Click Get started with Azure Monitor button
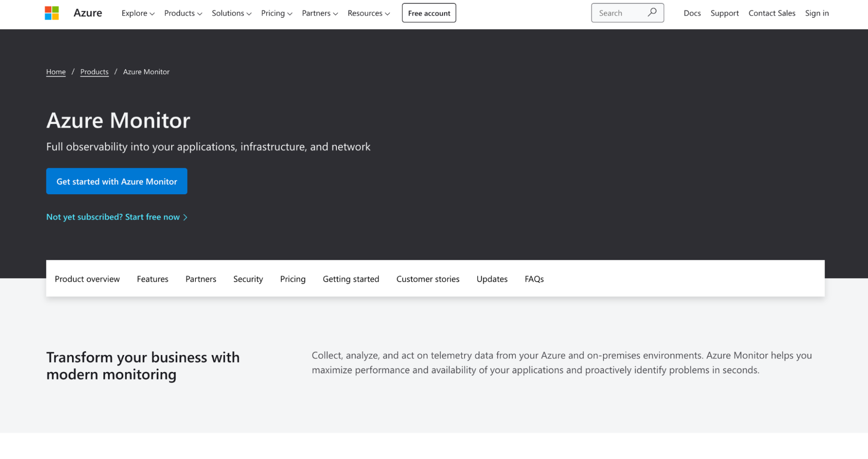The width and height of the screenshot is (868, 459). (117, 181)
